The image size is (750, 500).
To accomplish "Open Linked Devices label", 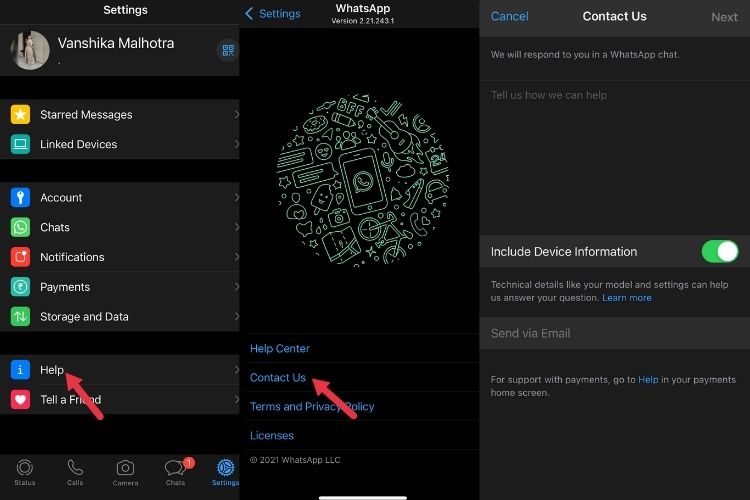I will coord(78,144).
